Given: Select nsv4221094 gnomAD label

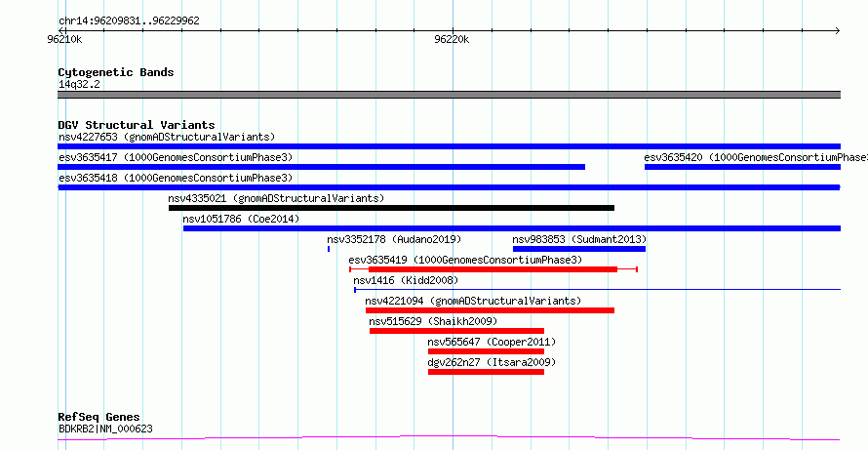Looking at the screenshot, I should [x=473, y=301].
